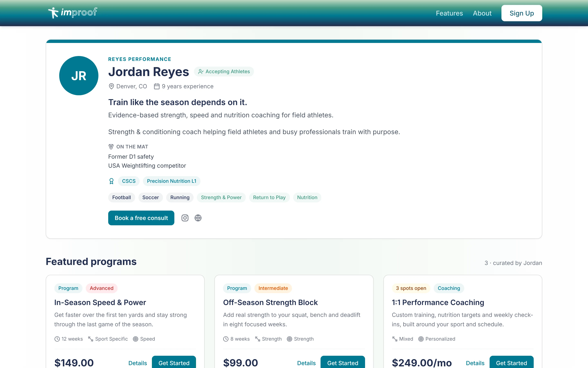Click the Intermediate level badge
588x368 pixels.
click(x=273, y=288)
